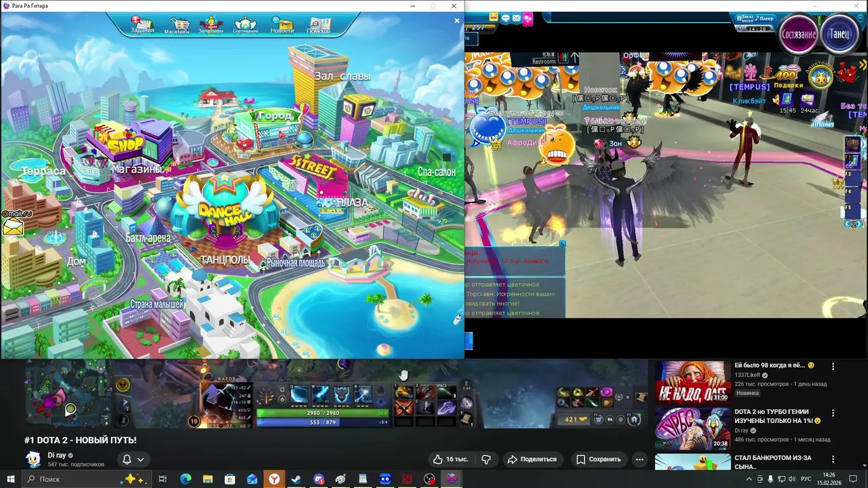Dislike the Dota 2 video
Screen dimensions: 868x488
coord(486,459)
